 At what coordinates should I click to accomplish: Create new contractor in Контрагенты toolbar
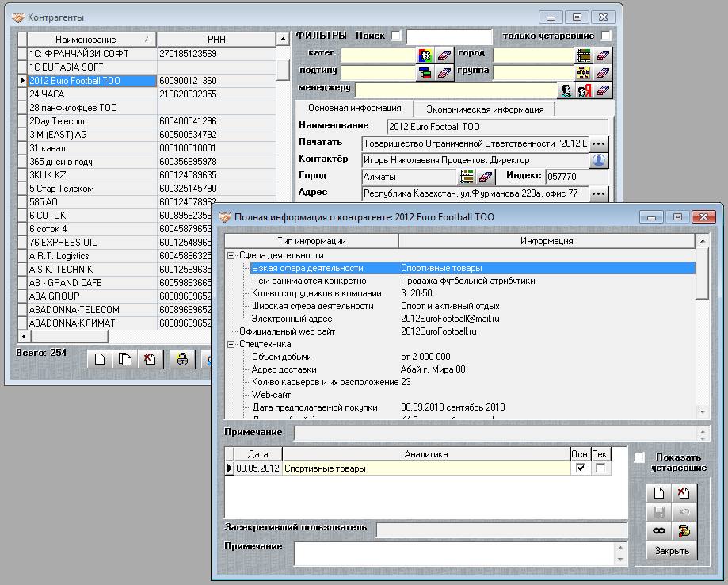pyautogui.click(x=100, y=359)
